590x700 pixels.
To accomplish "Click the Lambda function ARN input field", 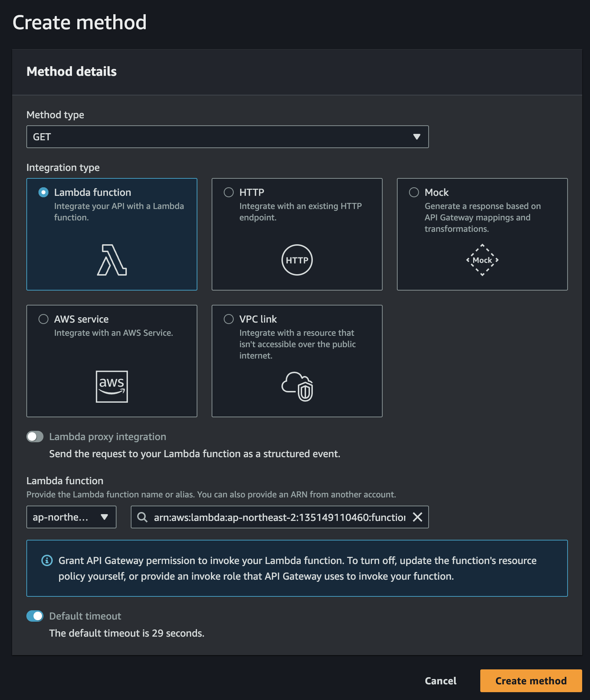I will (280, 517).
